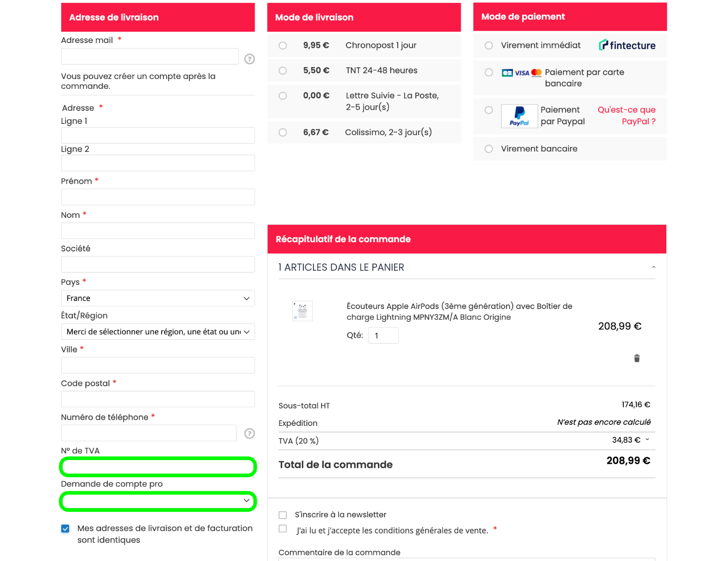The image size is (728, 561).
Task: Expand the TVA 20% details chevron
Action: (x=647, y=439)
